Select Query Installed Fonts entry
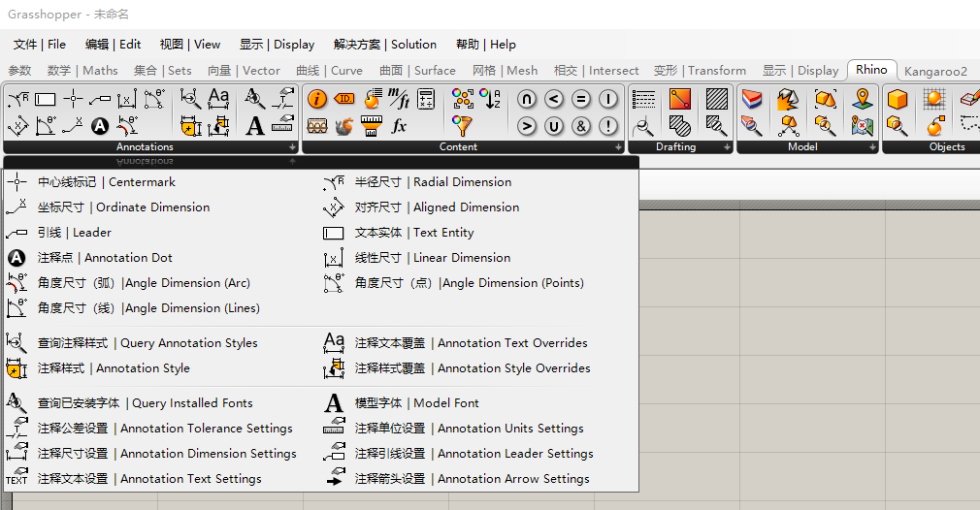Image resolution: width=980 pixels, height=510 pixels. (x=129, y=403)
